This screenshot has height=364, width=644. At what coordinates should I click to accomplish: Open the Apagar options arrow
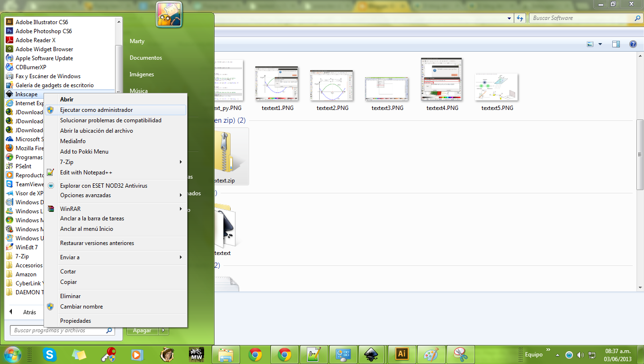coord(164,330)
